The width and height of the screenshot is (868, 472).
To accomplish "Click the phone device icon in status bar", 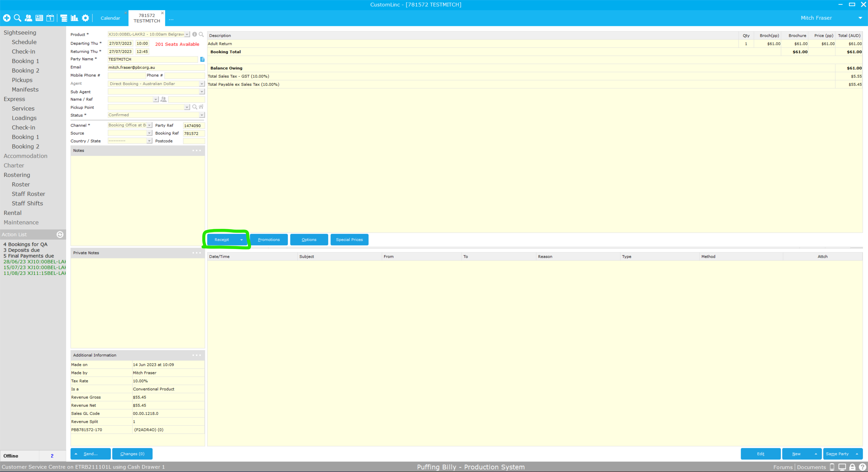I will coord(832,467).
